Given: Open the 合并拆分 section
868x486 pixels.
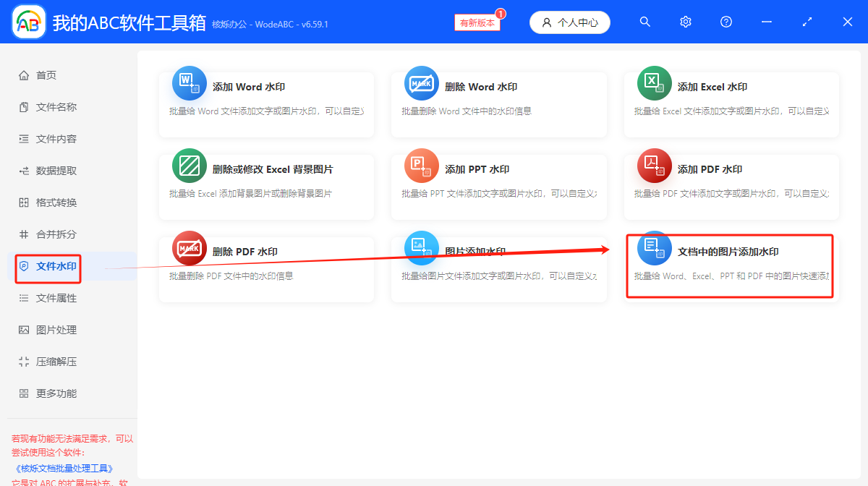Looking at the screenshot, I should 46,234.
